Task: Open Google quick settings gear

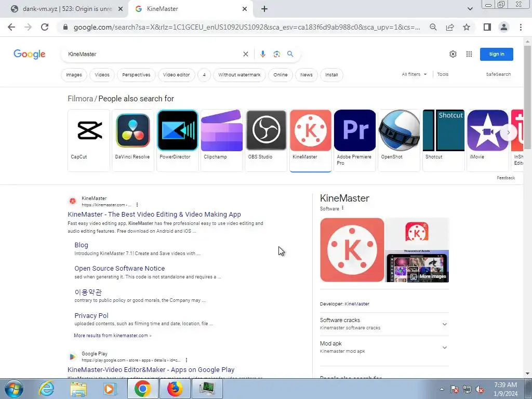Action: coord(453,54)
